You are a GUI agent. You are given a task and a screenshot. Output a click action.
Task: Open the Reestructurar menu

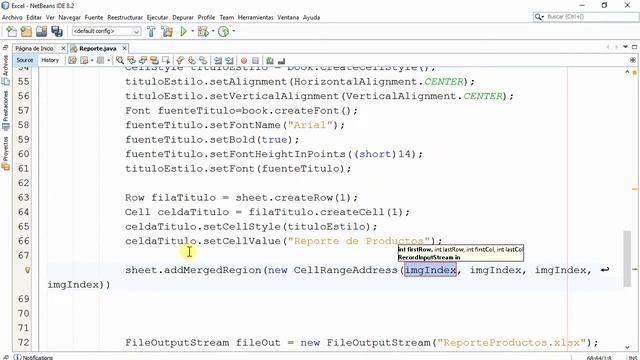click(125, 17)
